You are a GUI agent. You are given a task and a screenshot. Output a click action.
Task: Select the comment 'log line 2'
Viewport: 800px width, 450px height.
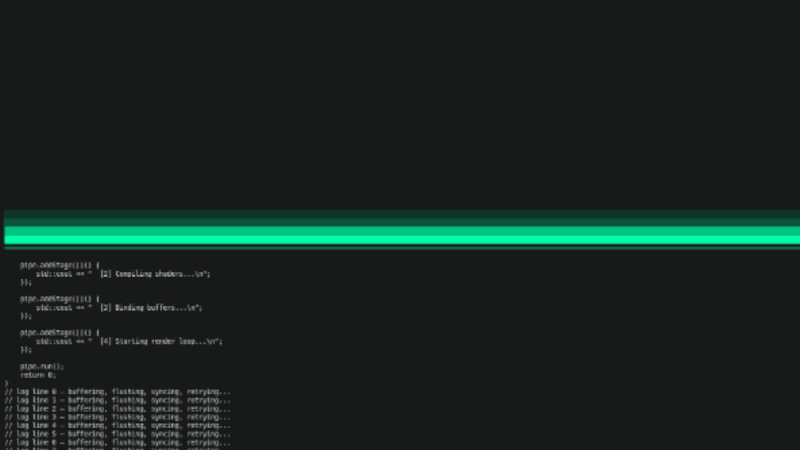pyautogui.click(x=118, y=409)
